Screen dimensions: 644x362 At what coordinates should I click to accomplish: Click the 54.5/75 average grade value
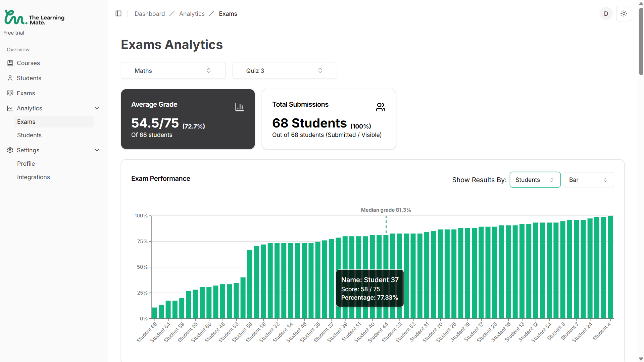155,123
